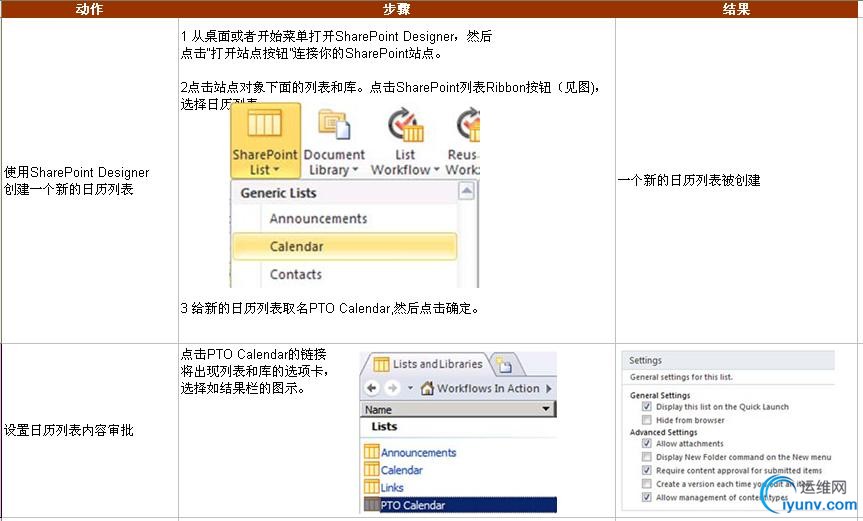The image size is (863, 521).
Task: Click the navigation Forward arrow button
Action: point(392,388)
